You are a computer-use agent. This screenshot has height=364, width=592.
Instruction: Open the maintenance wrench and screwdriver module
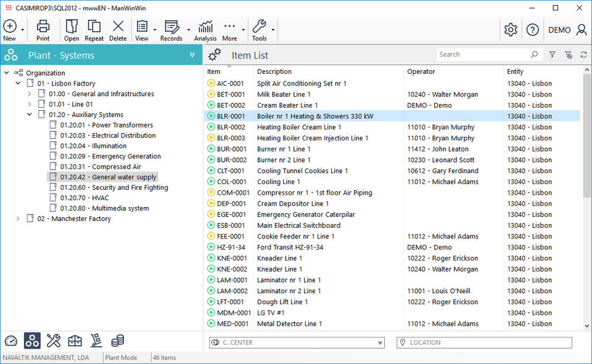pos(54,341)
